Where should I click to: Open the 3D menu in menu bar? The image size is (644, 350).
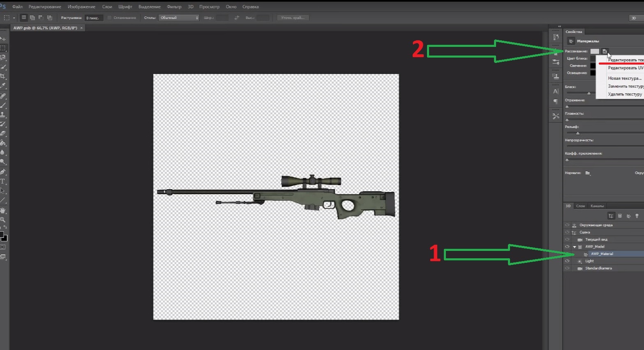(x=190, y=7)
